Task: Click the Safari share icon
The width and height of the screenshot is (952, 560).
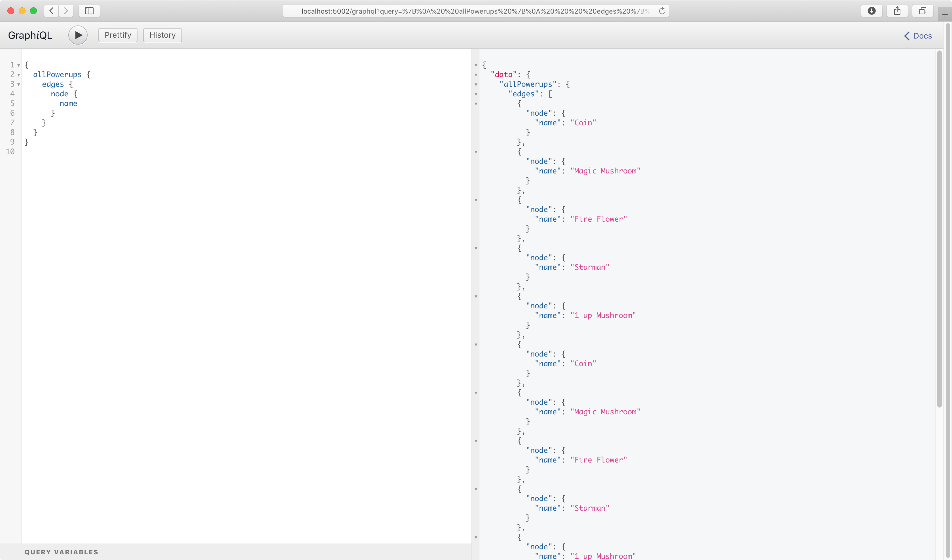Action: pyautogui.click(x=897, y=10)
